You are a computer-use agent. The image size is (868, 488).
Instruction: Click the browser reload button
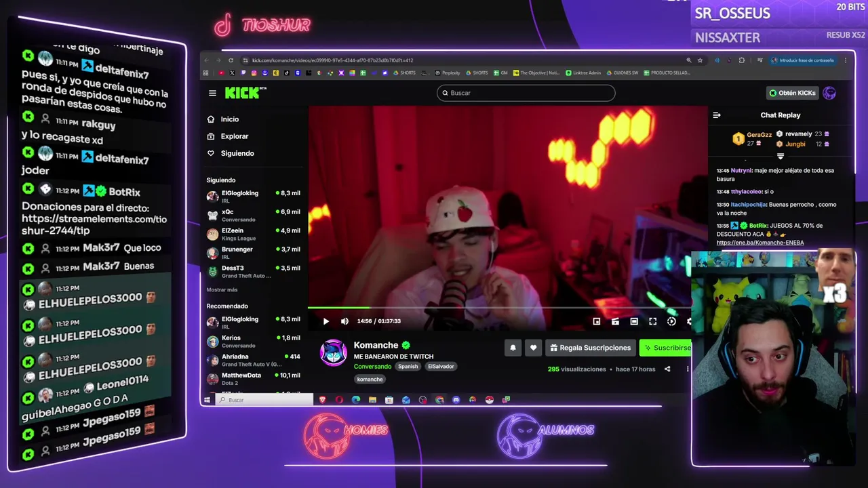231,60
